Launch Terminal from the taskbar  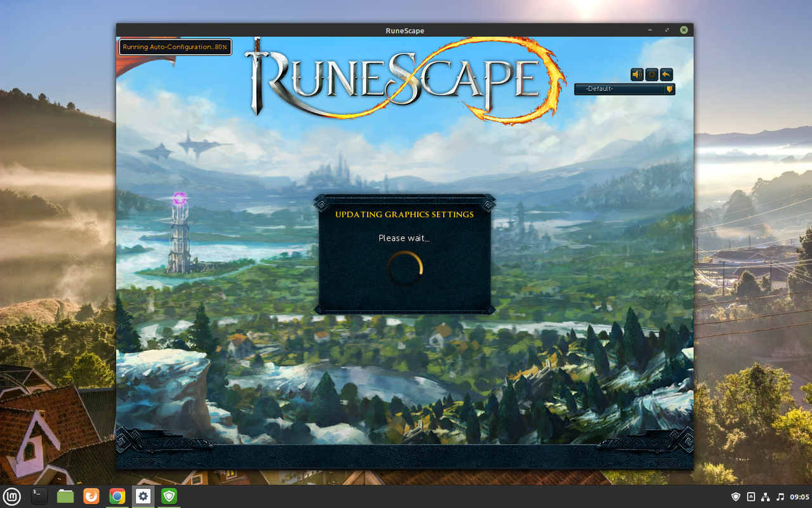[39, 496]
